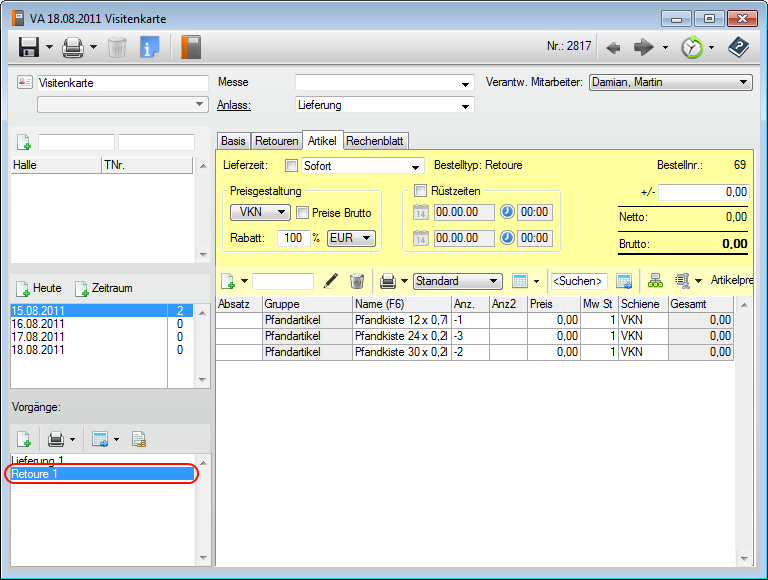Click the save floppy disk icon
The height and width of the screenshot is (580, 768).
(29, 47)
